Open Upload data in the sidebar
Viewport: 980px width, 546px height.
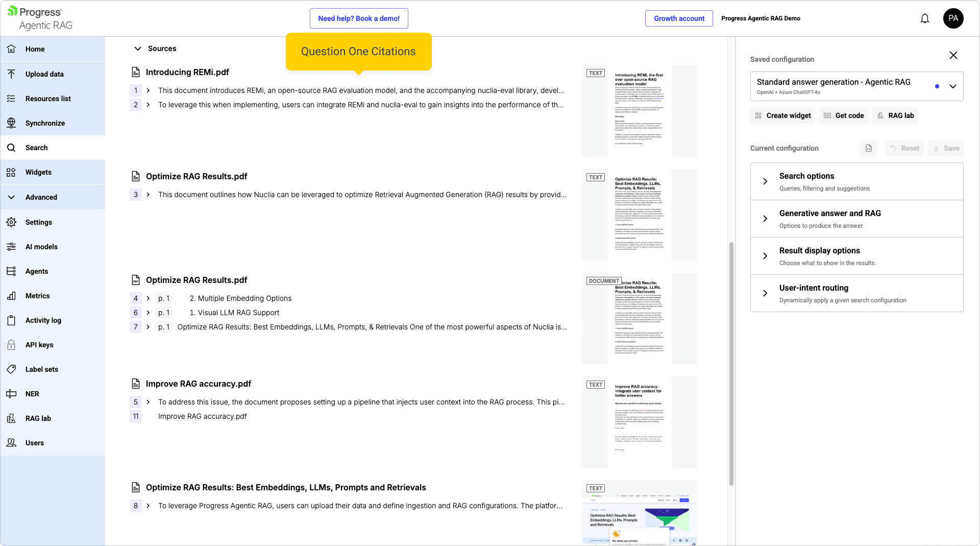tap(44, 74)
